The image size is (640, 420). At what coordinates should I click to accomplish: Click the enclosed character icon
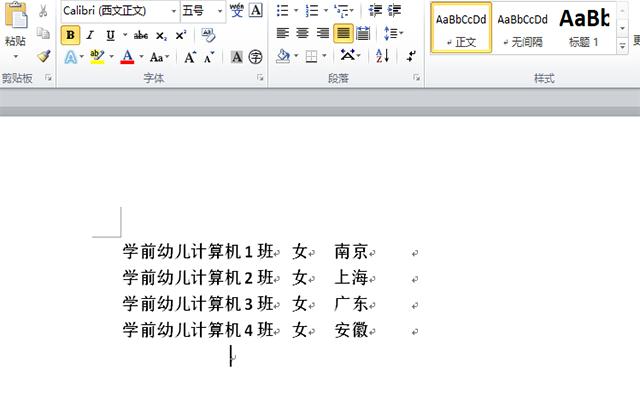tap(256, 57)
